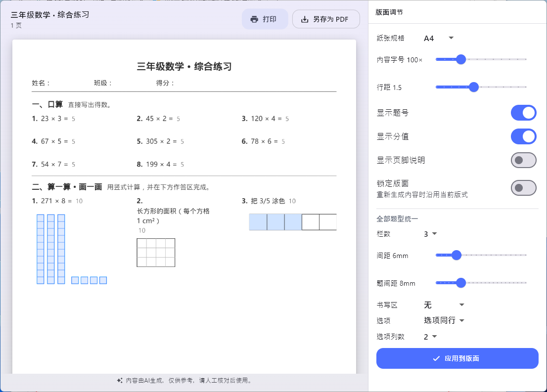547x392 pixels.
Task: Click the rectangle area grid figure
Action: pyautogui.click(x=156, y=253)
